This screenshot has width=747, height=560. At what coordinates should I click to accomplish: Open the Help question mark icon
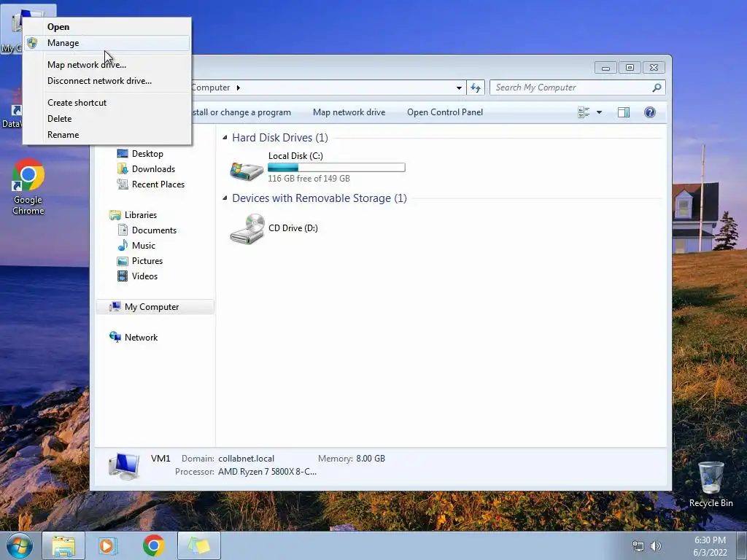tap(650, 112)
